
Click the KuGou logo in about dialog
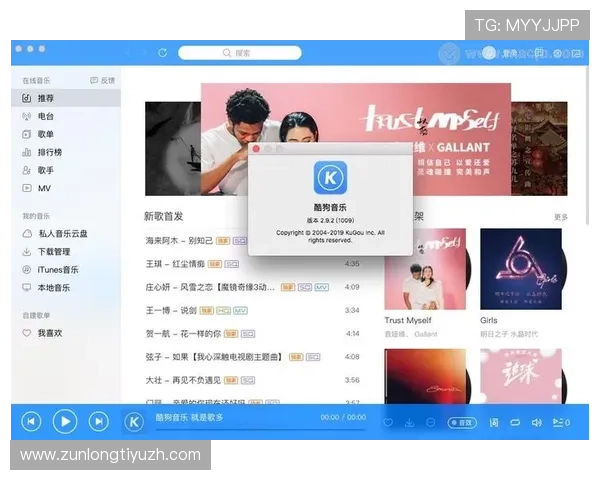tap(330, 178)
